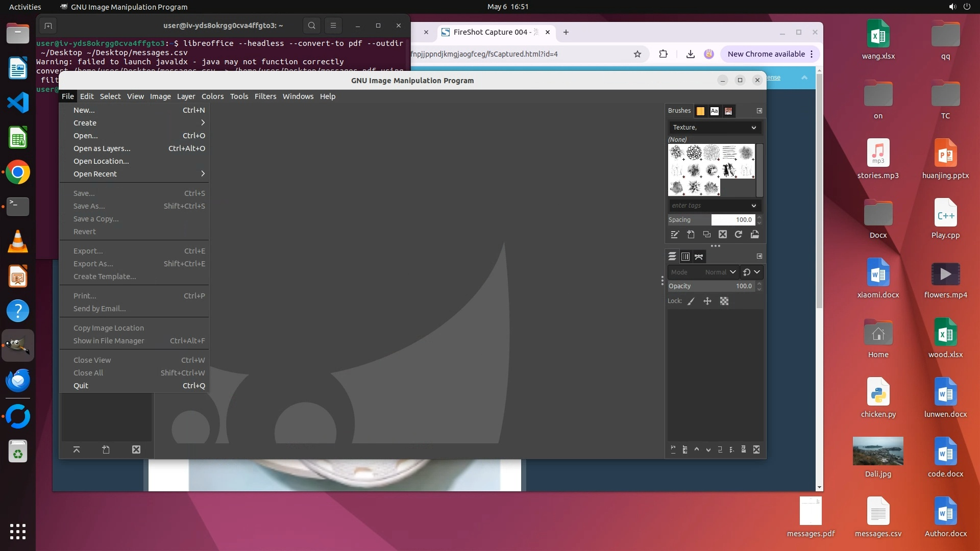
Task: Choose Open as Layers menu entry
Action: coord(102,148)
